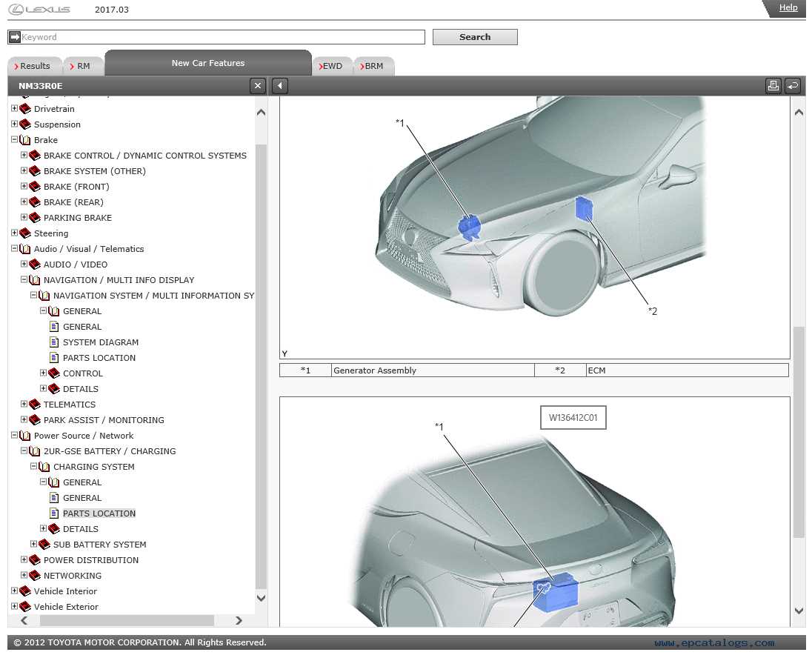Click the print icon in content toolbar
This screenshot has height=655, width=812.
(x=773, y=86)
